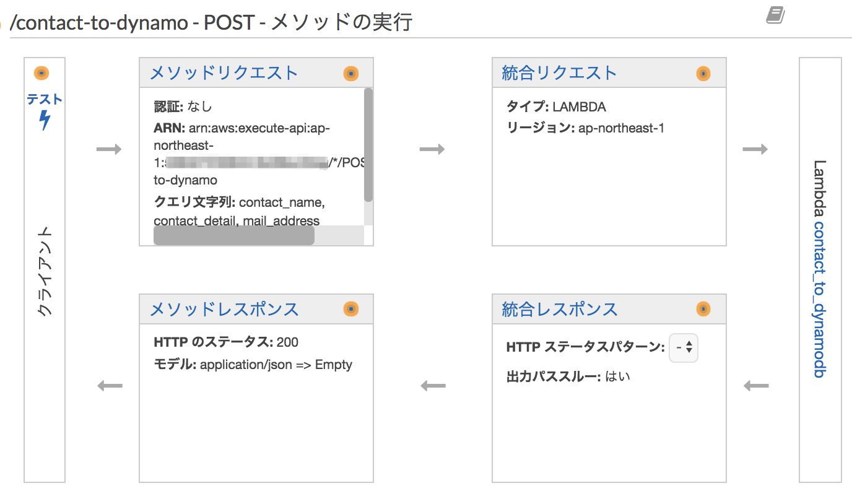Click orange dot in メソッドリクエスト header

[351, 73]
